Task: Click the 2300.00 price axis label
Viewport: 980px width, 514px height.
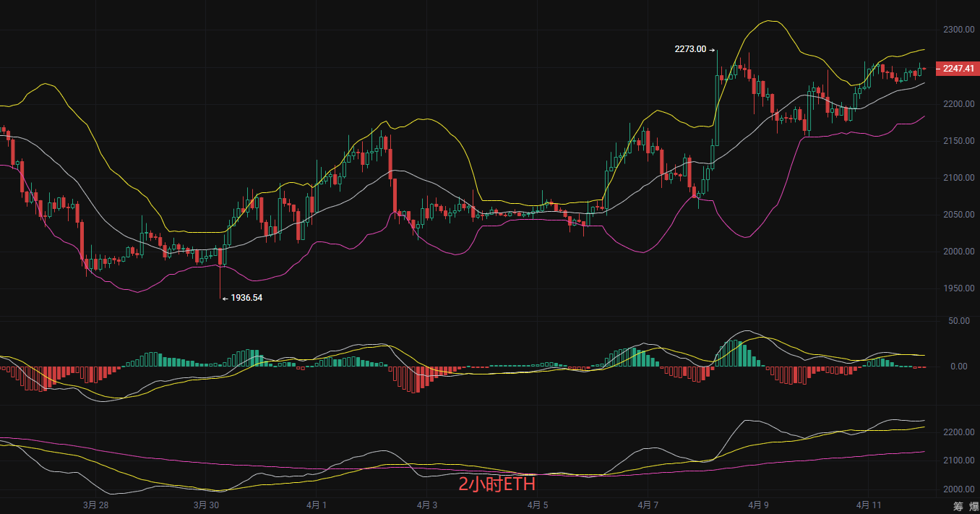Action: (959, 30)
